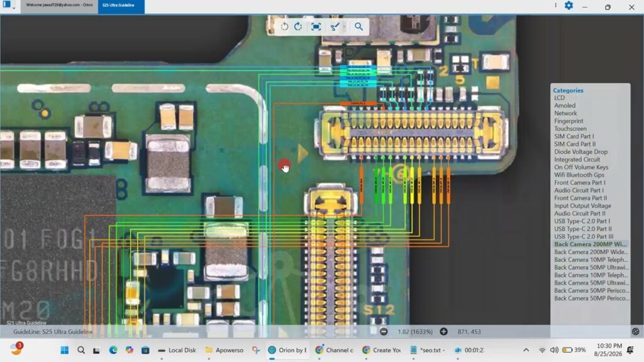
Task: Click the Categories panel heading
Action: (x=568, y=90)
